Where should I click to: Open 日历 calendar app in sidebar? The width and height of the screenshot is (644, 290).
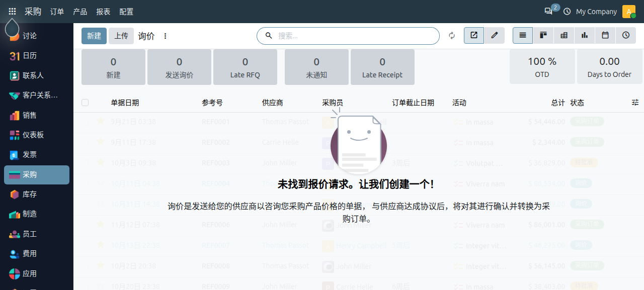coord(37,56)
